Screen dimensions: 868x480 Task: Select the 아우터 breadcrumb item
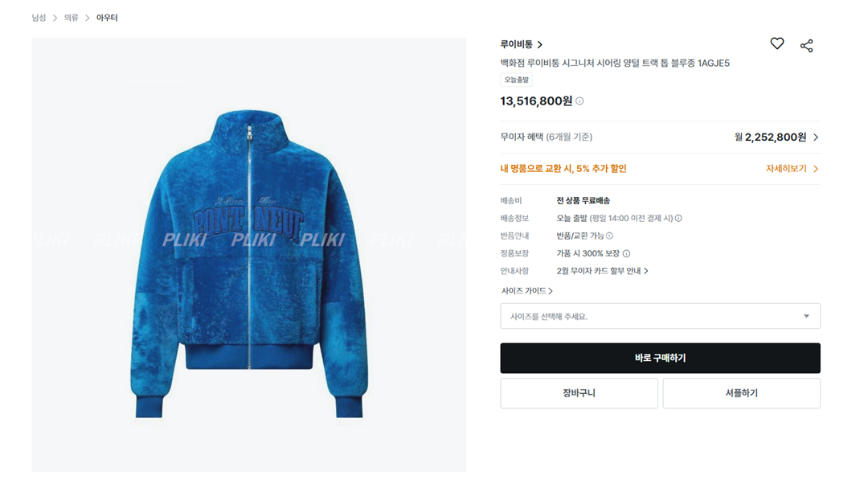click(107, 18)
